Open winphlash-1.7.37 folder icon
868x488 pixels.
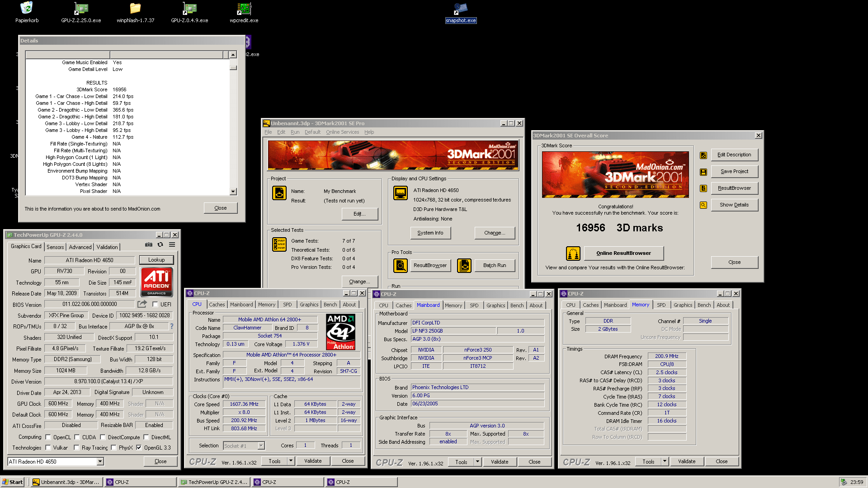pos(135,8)
